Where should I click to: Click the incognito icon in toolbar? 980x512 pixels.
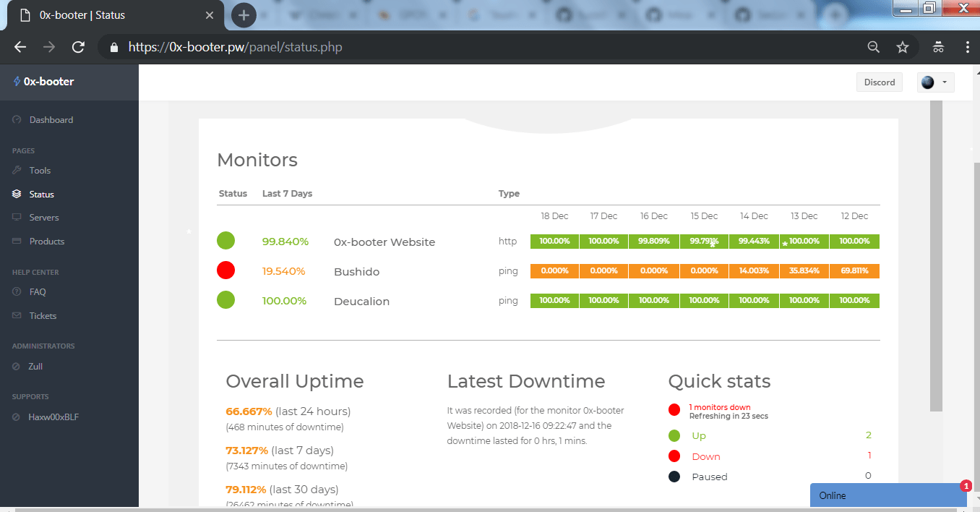tap(938, 47)
